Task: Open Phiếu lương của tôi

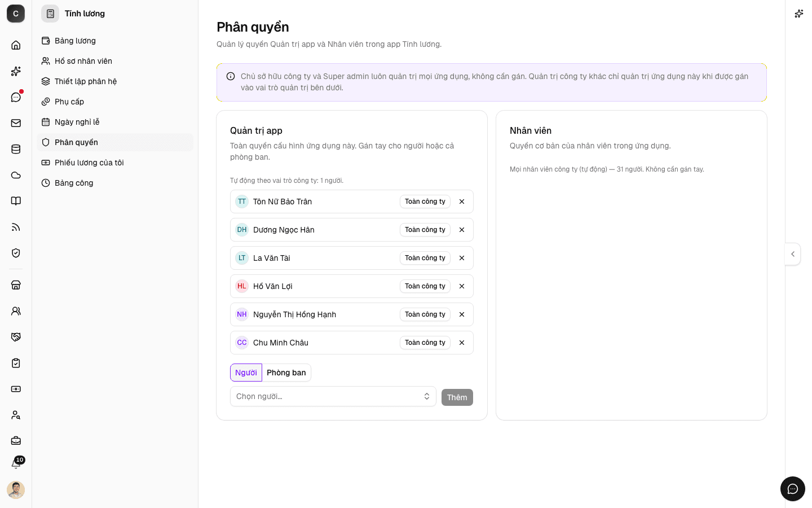Action: (115, 163)
